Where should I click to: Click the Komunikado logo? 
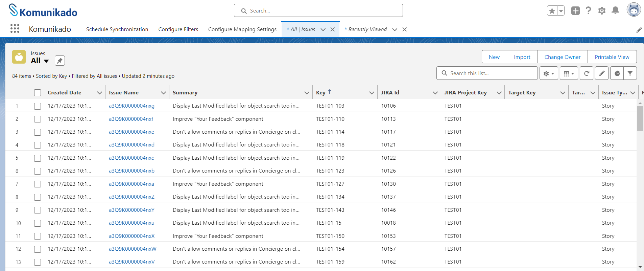tap(43, 10)
